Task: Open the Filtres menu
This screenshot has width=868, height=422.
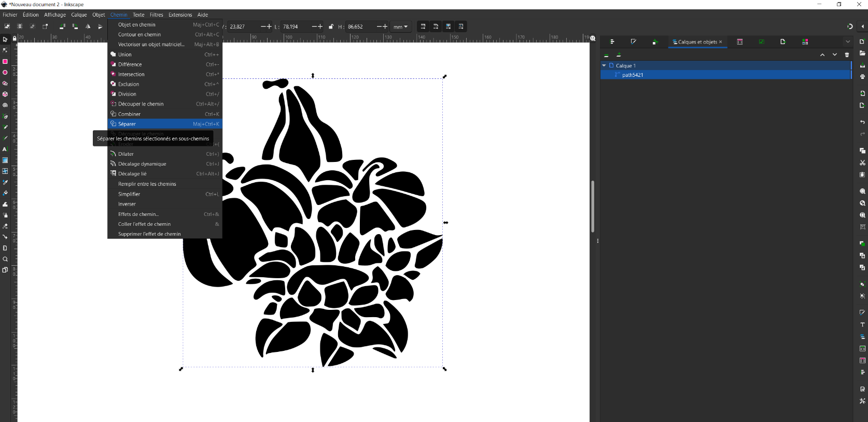Action: pyautogui.click(x=157, y=15)
